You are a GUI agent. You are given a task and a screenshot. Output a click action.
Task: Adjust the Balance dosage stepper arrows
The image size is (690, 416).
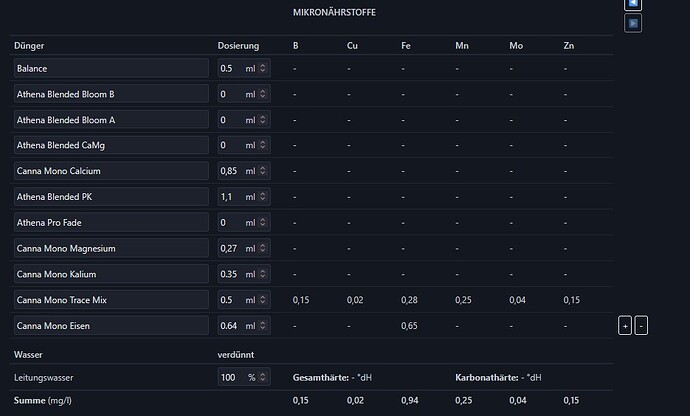pos(263,68)
